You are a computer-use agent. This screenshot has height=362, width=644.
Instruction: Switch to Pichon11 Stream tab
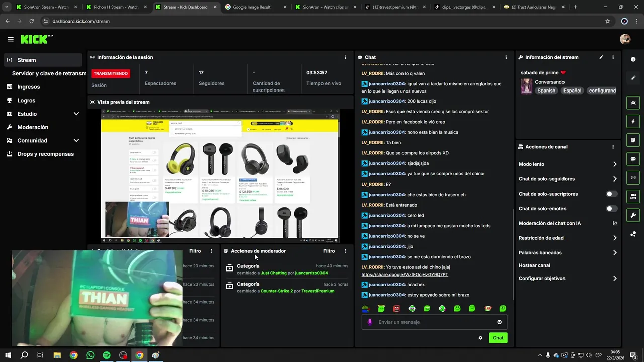coord(116,7)
